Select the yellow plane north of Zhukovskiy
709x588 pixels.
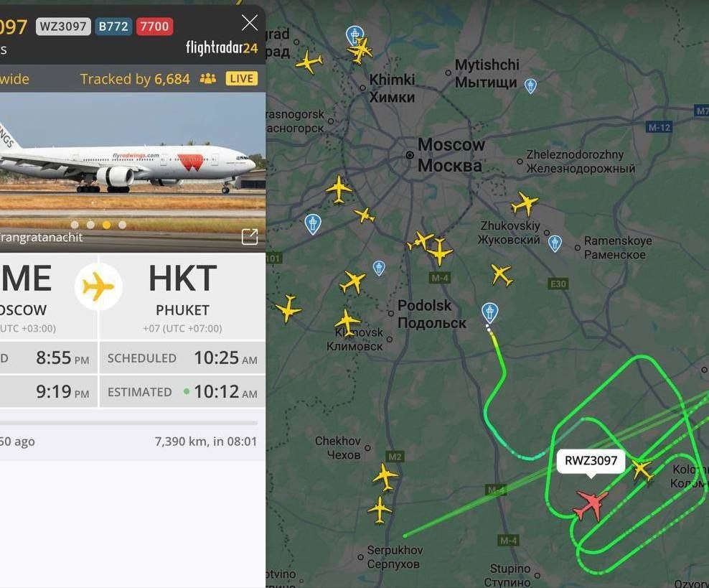[x=525, y=203]
